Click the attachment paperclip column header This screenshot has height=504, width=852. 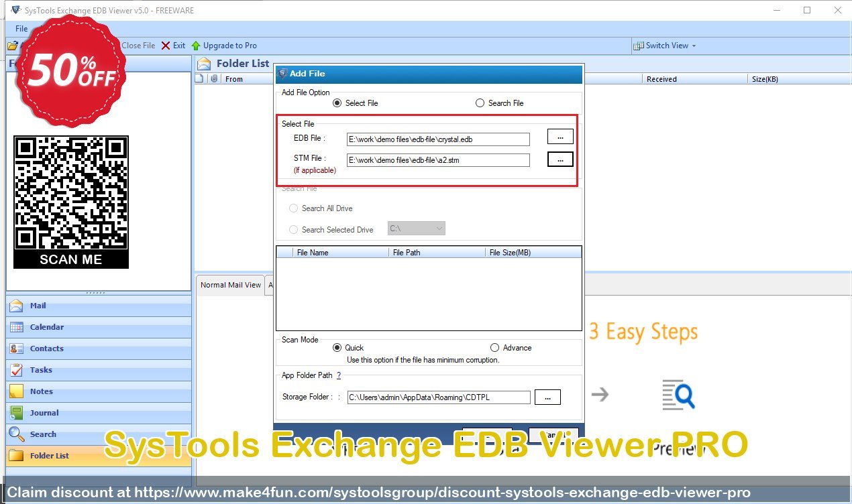click(214, 78)
